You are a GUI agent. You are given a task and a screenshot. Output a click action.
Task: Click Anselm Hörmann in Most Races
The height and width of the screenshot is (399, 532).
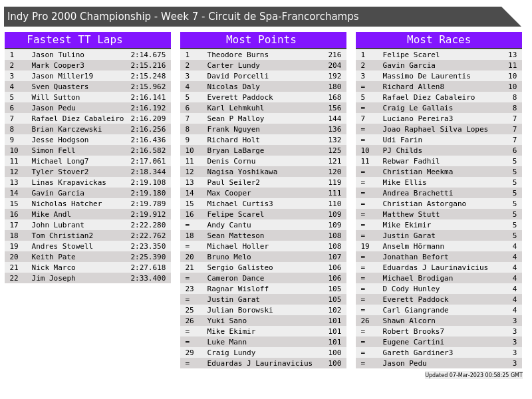413,246
